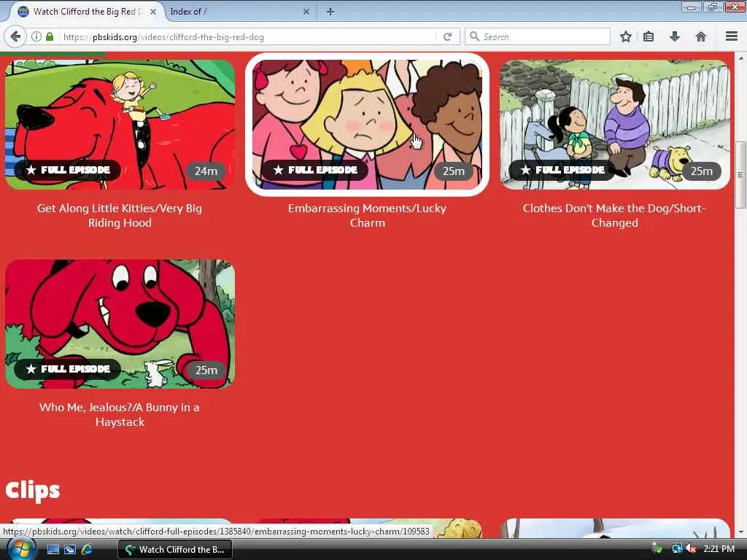The height and width of the screenshot is (560, 747).
Task: Bookmark this page with the star icon
Action: [625, 36]
